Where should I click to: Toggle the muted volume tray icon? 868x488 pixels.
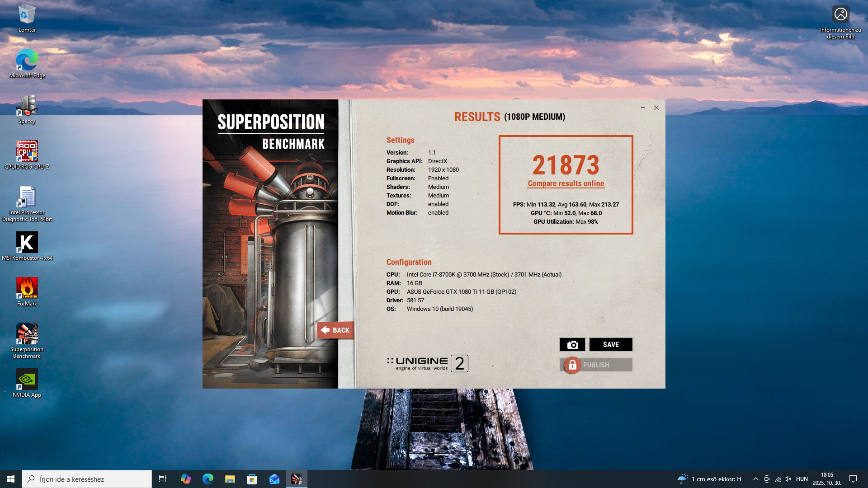[x=788, y=479]
